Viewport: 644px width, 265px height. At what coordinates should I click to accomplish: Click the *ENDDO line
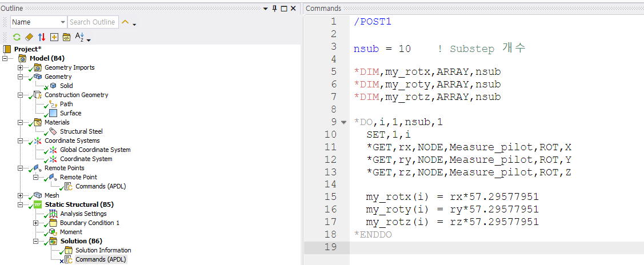(373, 235)
